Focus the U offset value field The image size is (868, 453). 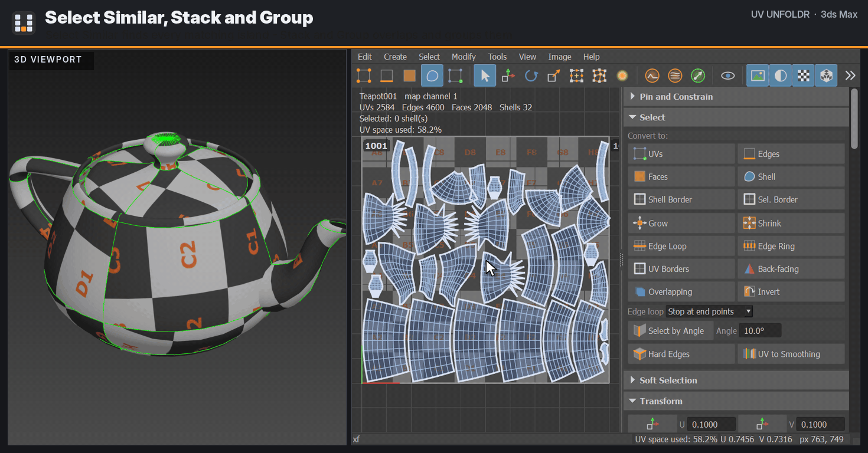pos(712,425)
